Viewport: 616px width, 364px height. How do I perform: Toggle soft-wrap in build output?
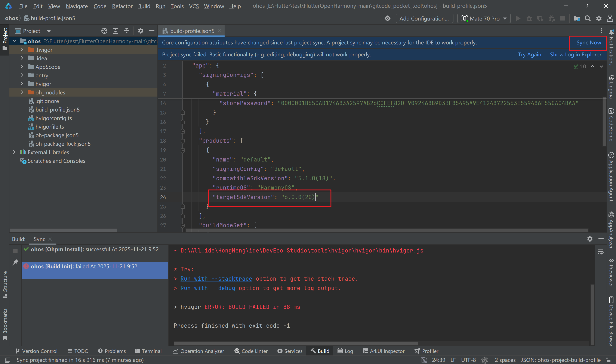pos(601,251)
